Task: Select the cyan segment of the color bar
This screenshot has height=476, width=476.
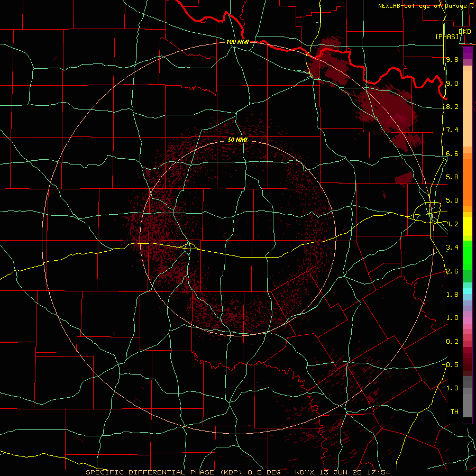Action: pyautogui.click(x=467, y=291)
